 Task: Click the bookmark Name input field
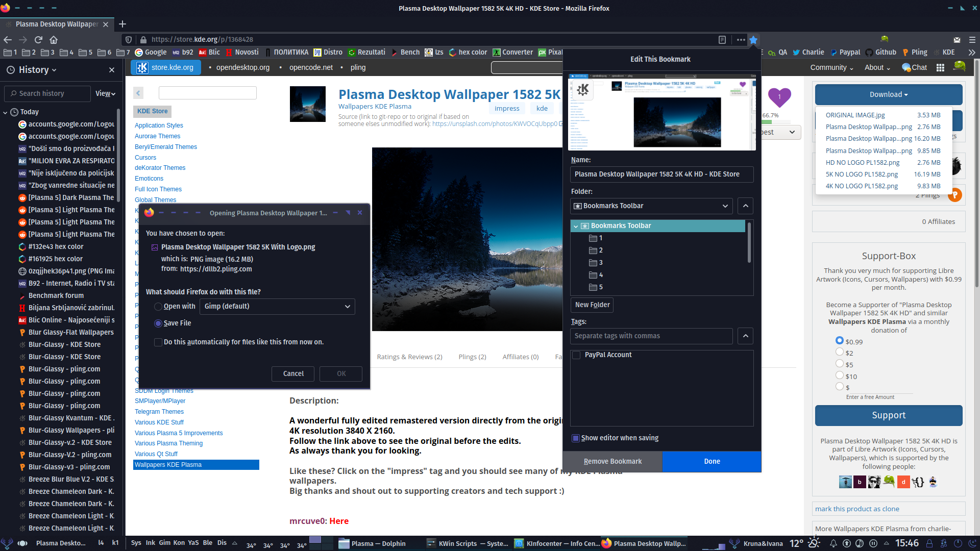pos(661,174)
